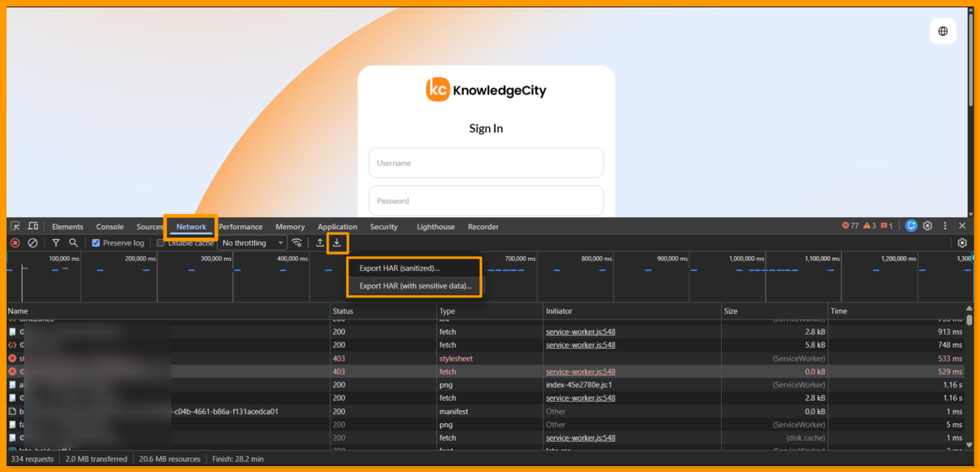This screenshot has height=472, width=980.
Task: Open the No throttling dropdown
Action: coord(252,243)
